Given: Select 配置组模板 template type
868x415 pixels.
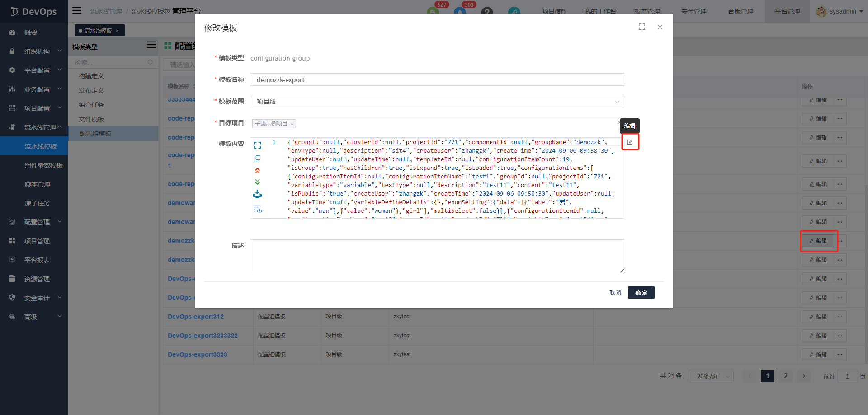Looking at the screenshot, I should pos(113,134).
